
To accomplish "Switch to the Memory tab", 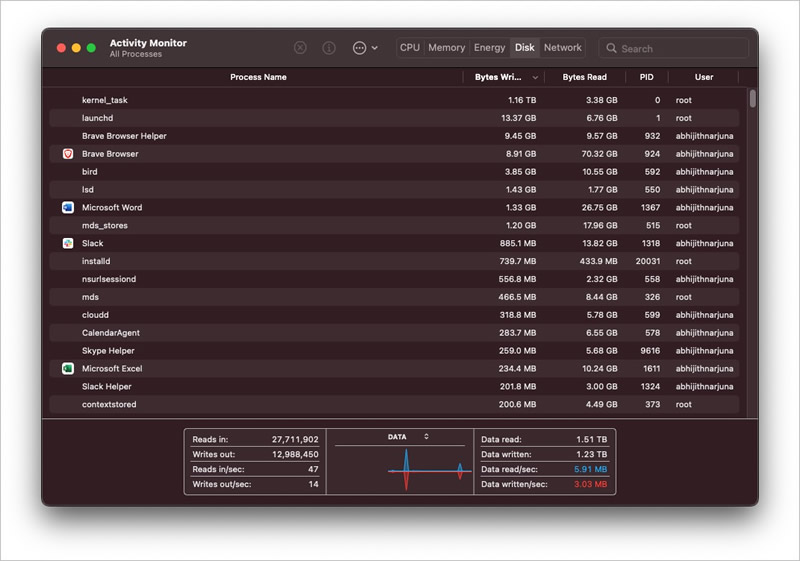I will click(446, 47).
